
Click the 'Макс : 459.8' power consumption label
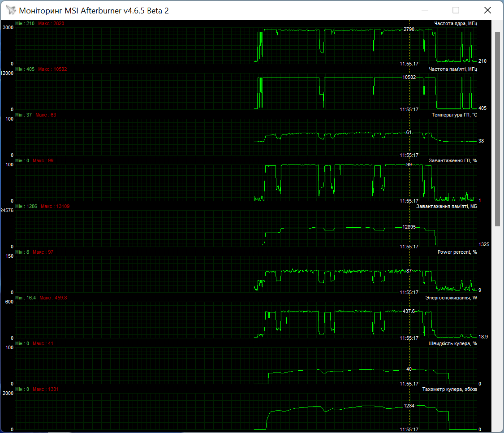[53, 298]
